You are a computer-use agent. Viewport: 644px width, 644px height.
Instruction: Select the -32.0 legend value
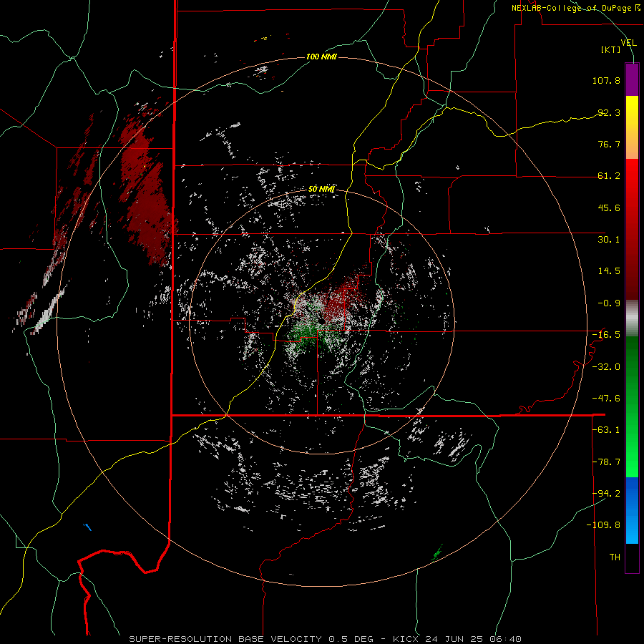[606, 367]
